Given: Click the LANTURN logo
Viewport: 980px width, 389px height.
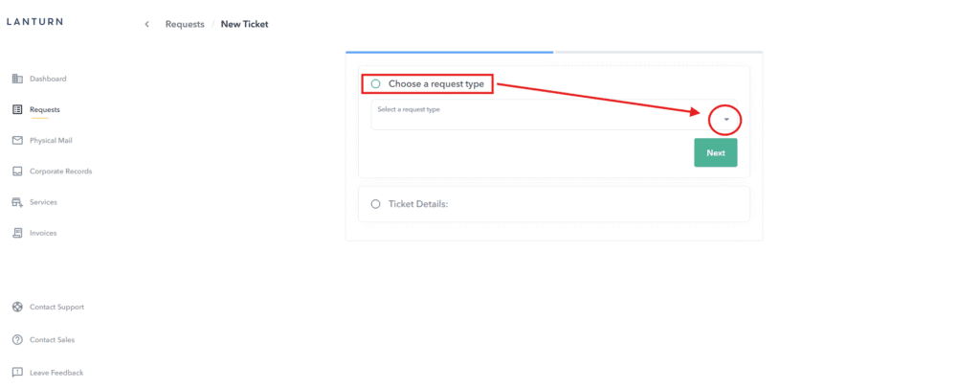Looking at the screenshot, I should (34, 23).
